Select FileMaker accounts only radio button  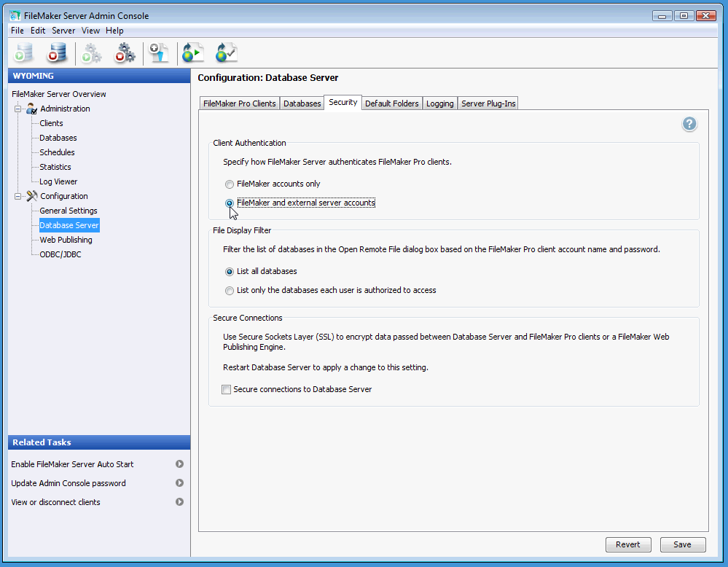[x=230, y=184]
